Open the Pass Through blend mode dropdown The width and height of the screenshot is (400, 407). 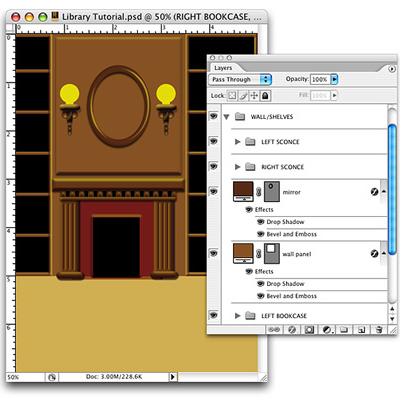click(x=240, y=79)
